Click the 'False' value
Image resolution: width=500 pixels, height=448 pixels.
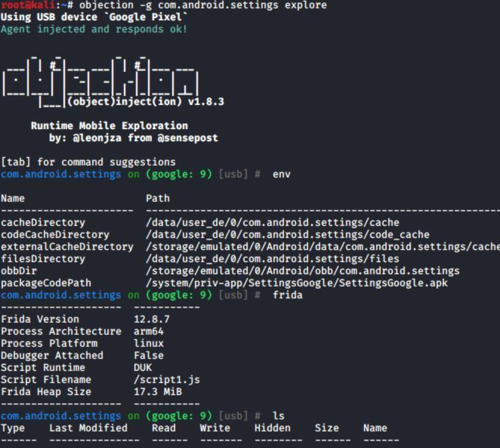coord(149,355)
